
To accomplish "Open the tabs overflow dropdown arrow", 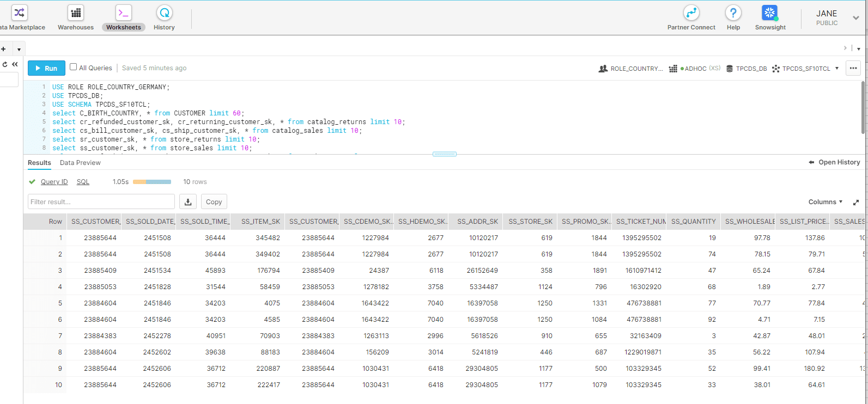I will coord(859,49).
